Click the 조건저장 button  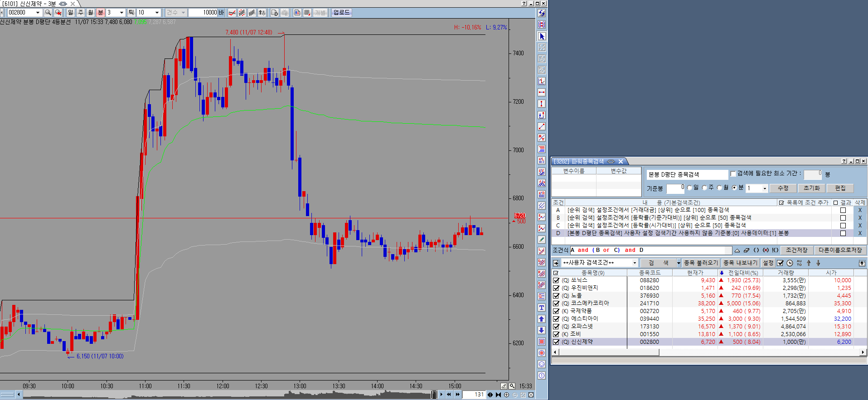point(797,250)
